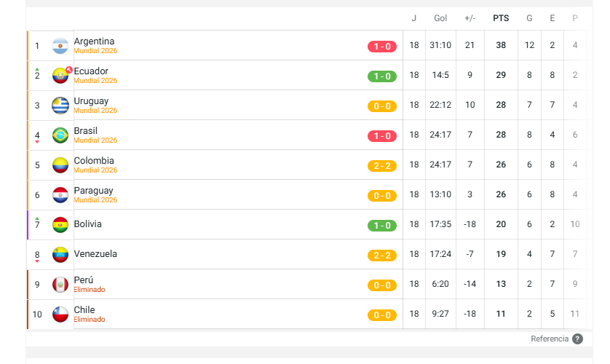Select the Uruguay flag icon
This screenshot has width=610, height=364.
coord(60,106)
